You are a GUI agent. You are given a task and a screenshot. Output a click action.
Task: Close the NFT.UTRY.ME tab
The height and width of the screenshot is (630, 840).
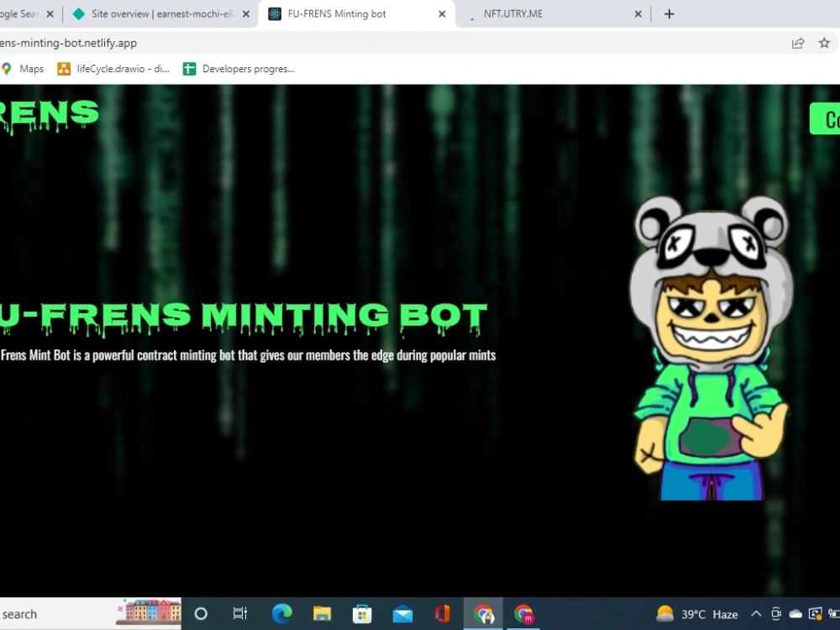pos(638,14)
